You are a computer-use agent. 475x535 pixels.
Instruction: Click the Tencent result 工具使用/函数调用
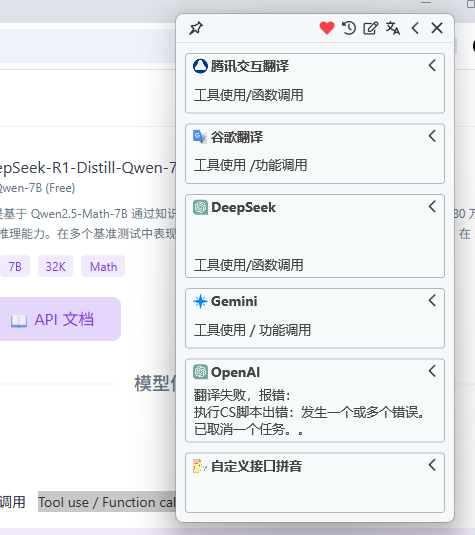pos(248,95)
